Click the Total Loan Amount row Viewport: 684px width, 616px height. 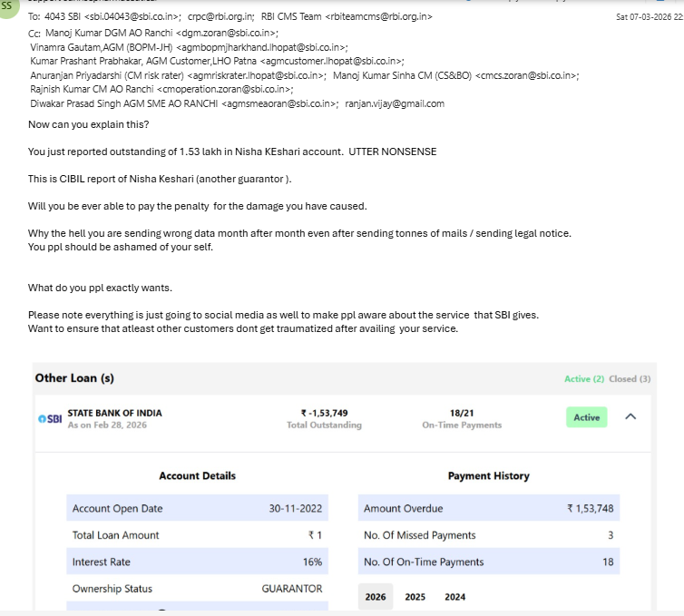click(x=197, y=535)
